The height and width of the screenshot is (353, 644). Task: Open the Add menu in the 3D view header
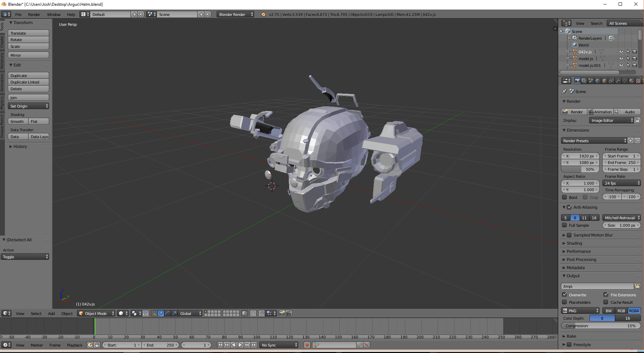[x=51, y=314]
